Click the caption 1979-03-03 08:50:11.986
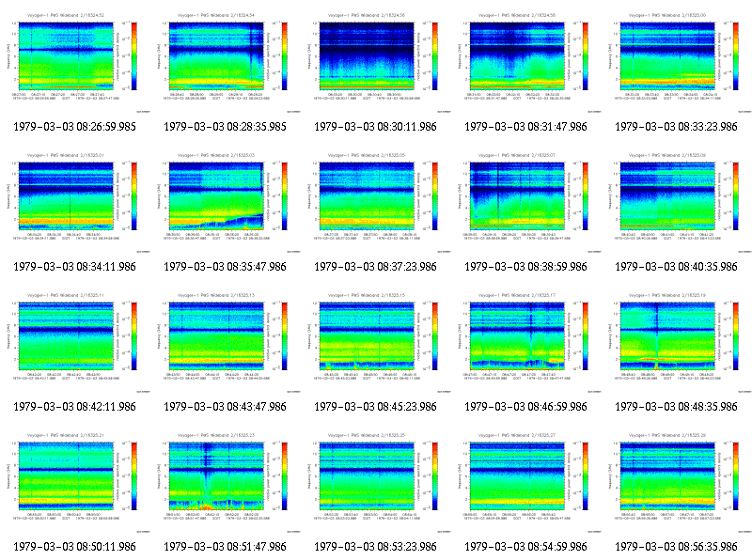Screen dimensions: 752x560 point(75,547)
